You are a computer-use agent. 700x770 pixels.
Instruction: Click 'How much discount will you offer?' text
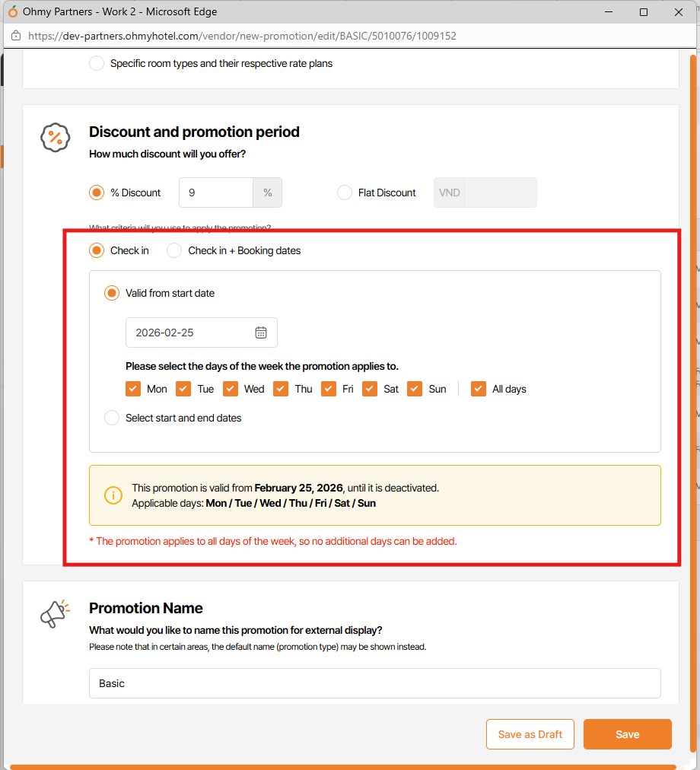click(x=167, y=154)
